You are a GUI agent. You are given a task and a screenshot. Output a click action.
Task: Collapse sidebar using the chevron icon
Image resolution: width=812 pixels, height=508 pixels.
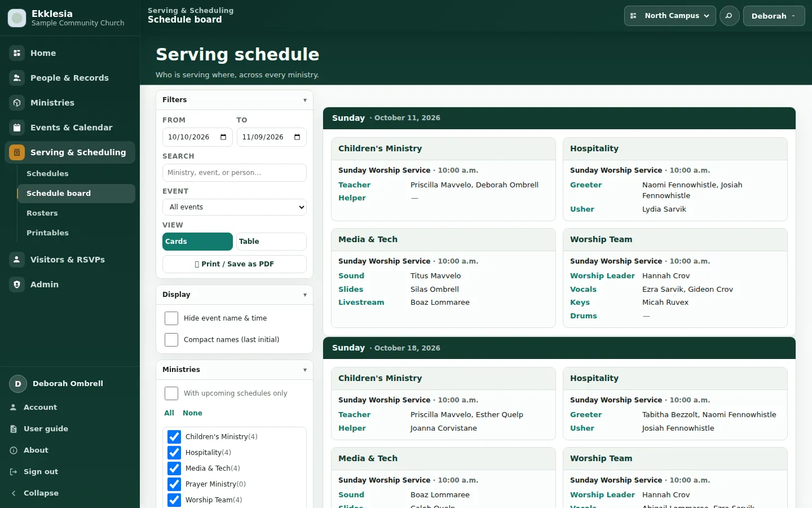(14, 493)
